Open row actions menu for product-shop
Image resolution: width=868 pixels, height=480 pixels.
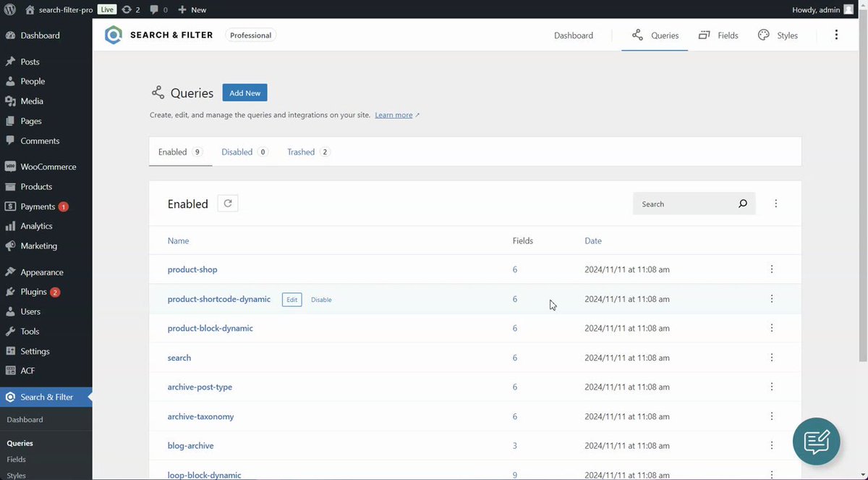tap(772, 269)
